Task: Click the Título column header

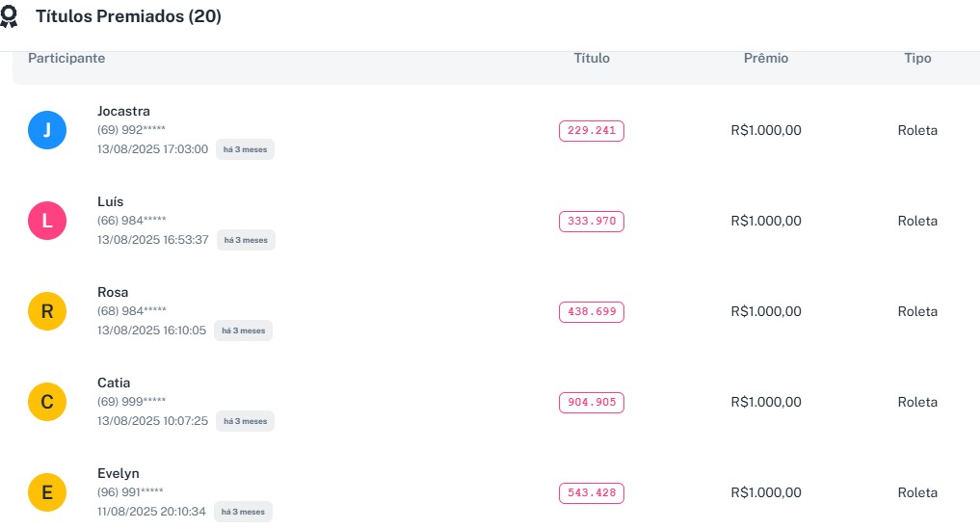Action: (592, 59)
